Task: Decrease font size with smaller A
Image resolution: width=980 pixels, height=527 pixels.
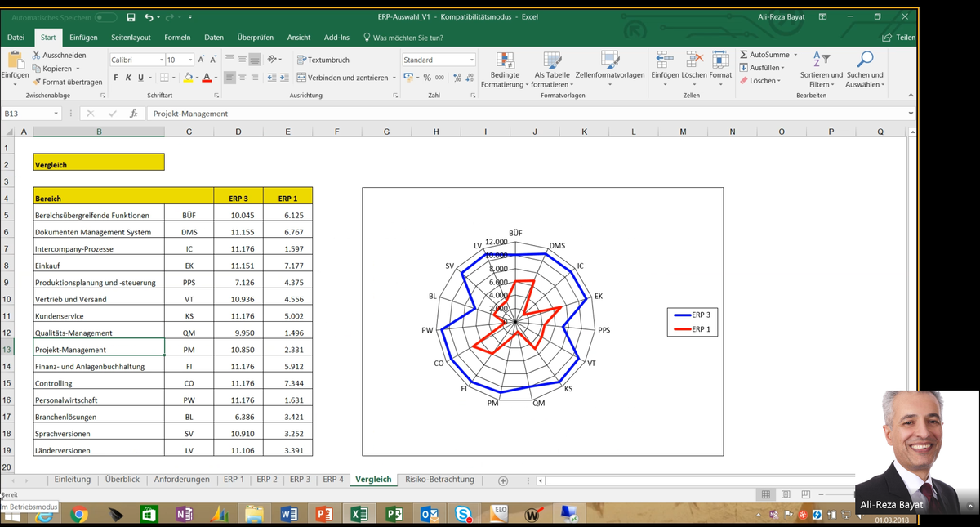Action: pyautogui.click(x=213, y=60)
